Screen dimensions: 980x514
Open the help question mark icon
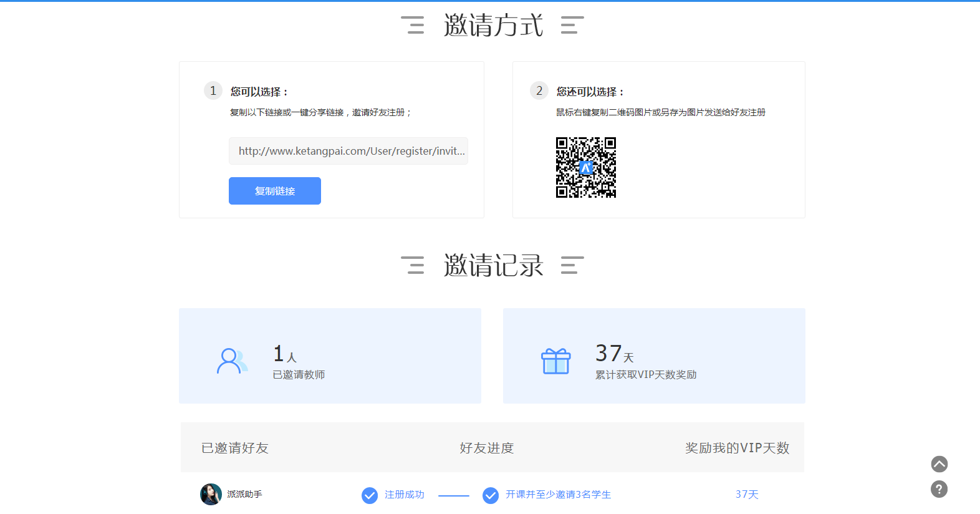tap(939, 489)
